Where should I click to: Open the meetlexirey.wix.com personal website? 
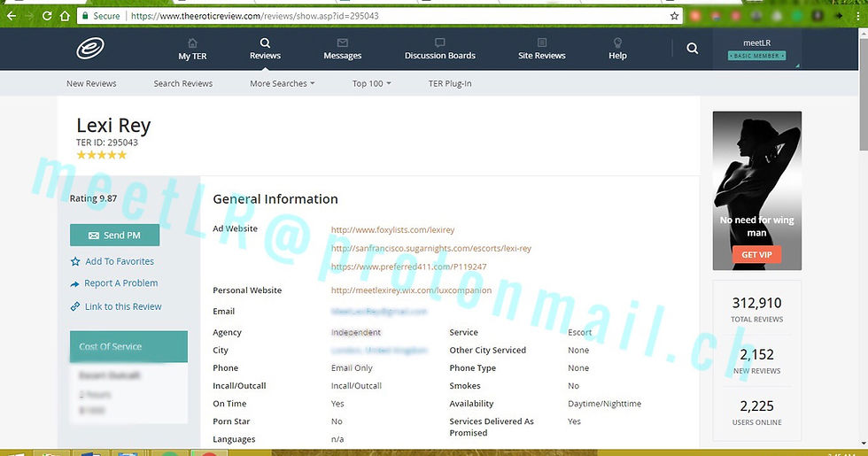point(411,290)
